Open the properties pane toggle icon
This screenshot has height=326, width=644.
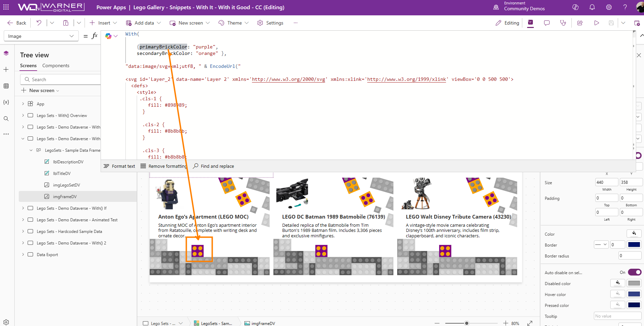(x=530, y=23)
